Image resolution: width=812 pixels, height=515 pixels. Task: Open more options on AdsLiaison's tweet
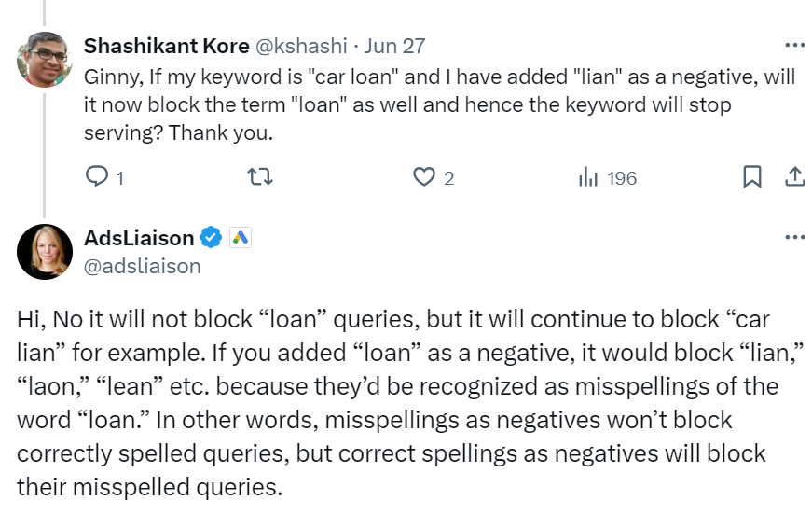pos(795,237)
